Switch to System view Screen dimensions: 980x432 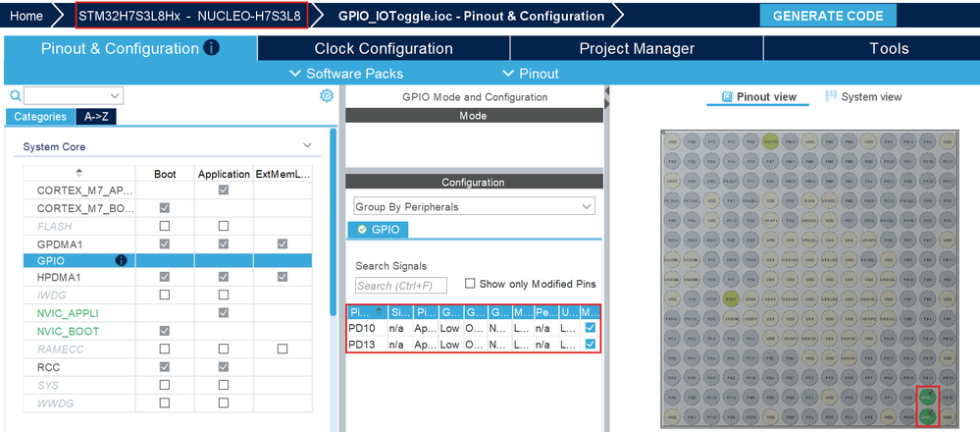[864, 96]
